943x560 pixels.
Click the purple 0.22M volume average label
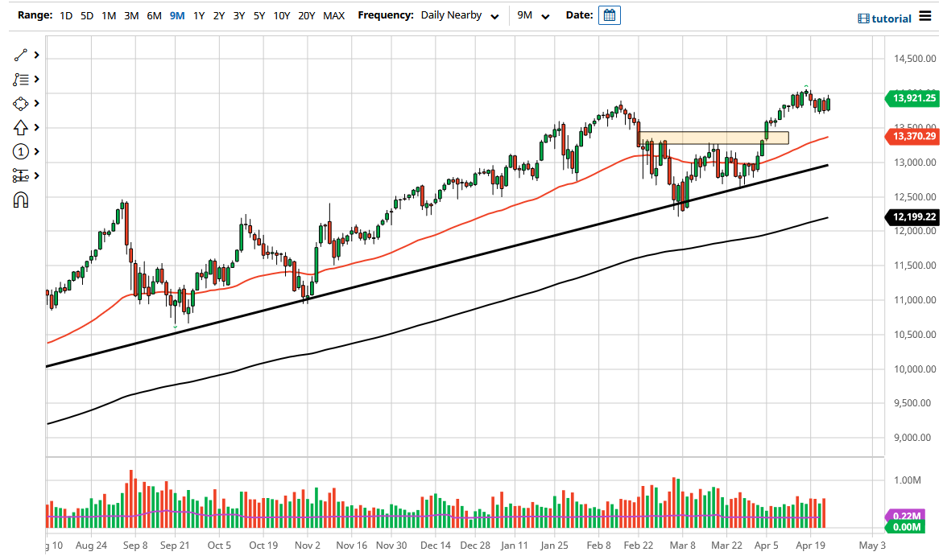[904, 513]
